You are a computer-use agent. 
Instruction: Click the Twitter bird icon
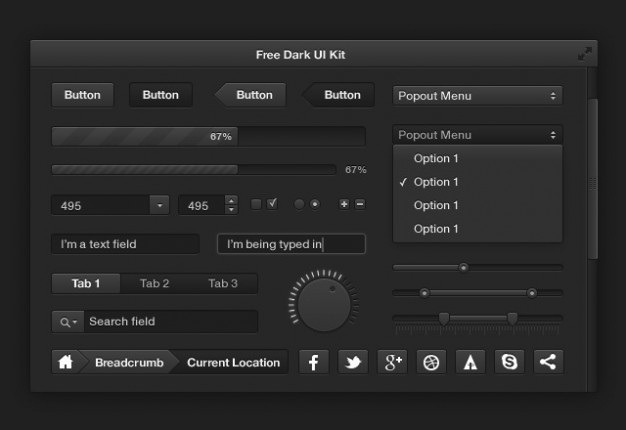(x=353, y=362)
